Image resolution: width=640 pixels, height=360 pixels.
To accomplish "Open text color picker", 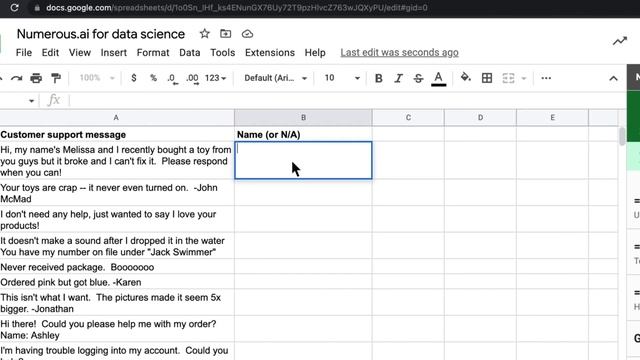I will coord(438,78).
